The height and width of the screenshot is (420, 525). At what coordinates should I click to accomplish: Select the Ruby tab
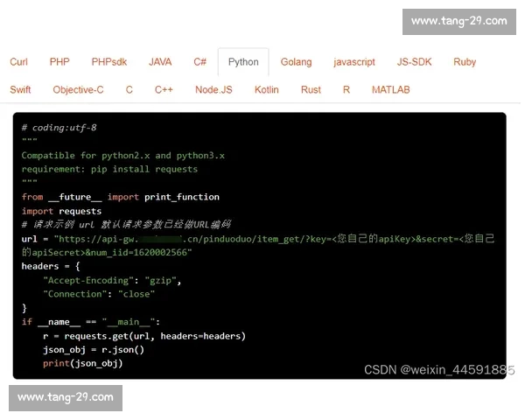pos(465,62)
